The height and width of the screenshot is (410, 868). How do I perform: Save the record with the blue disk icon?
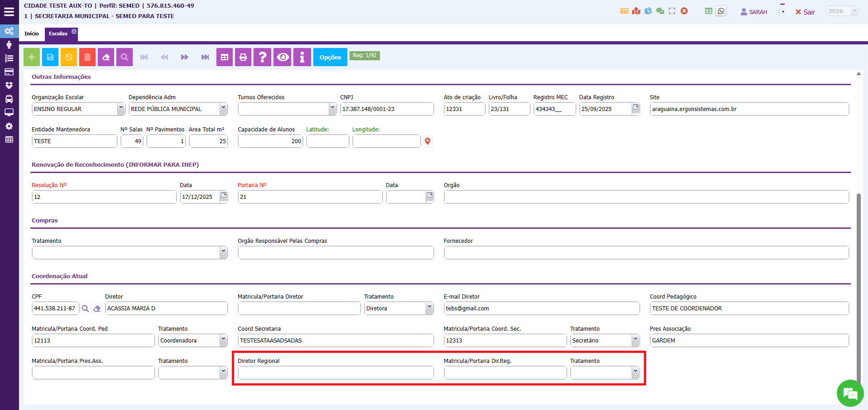50,57
